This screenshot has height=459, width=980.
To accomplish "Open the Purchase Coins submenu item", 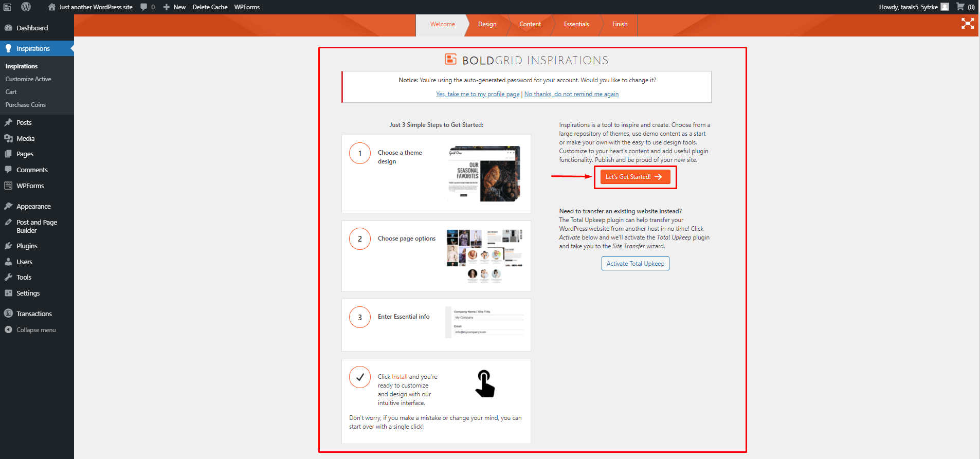I will (25, 105).
